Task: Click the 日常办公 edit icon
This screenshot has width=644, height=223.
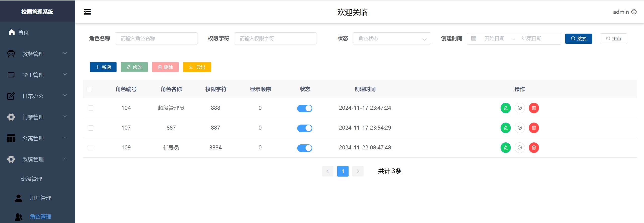Action: click(x=11, y=96)
